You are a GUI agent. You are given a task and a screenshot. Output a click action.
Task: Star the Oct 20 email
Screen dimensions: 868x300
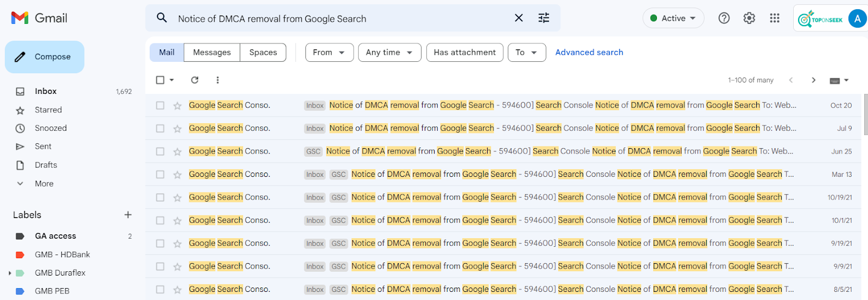[177, 106]
